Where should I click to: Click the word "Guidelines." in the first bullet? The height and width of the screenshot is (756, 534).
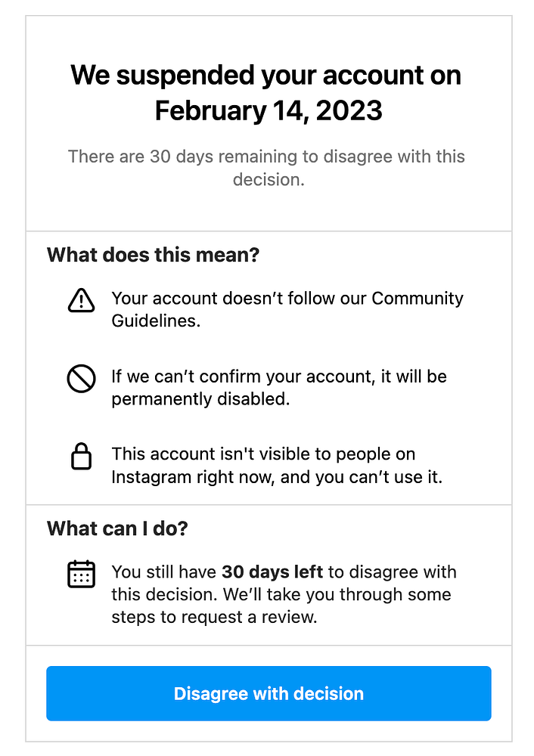click(x=156, y=320)
